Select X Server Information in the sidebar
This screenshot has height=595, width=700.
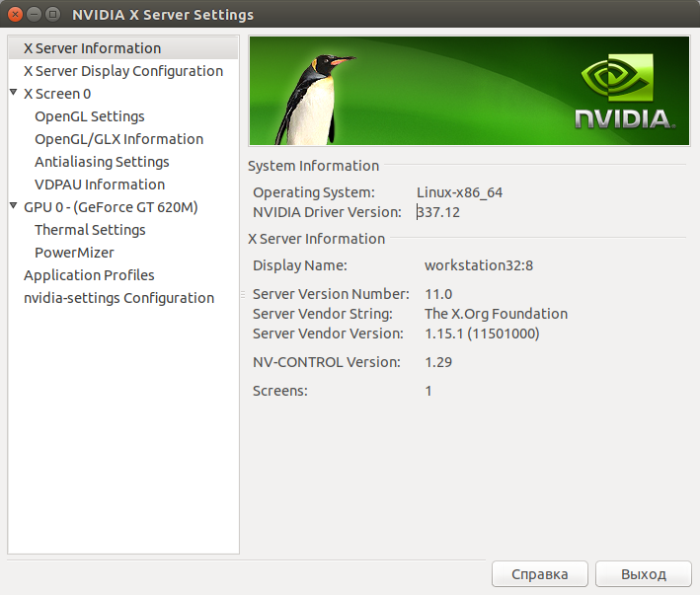pos(123,48)
